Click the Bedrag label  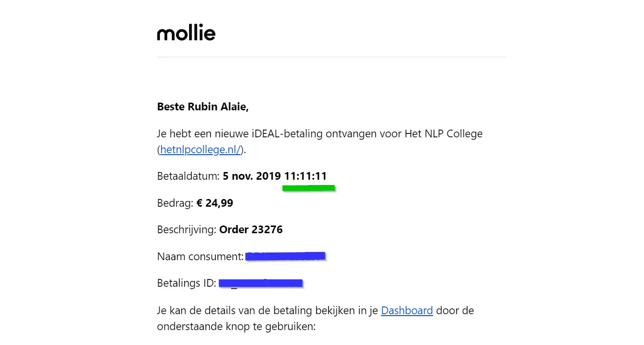click(175, 203)
